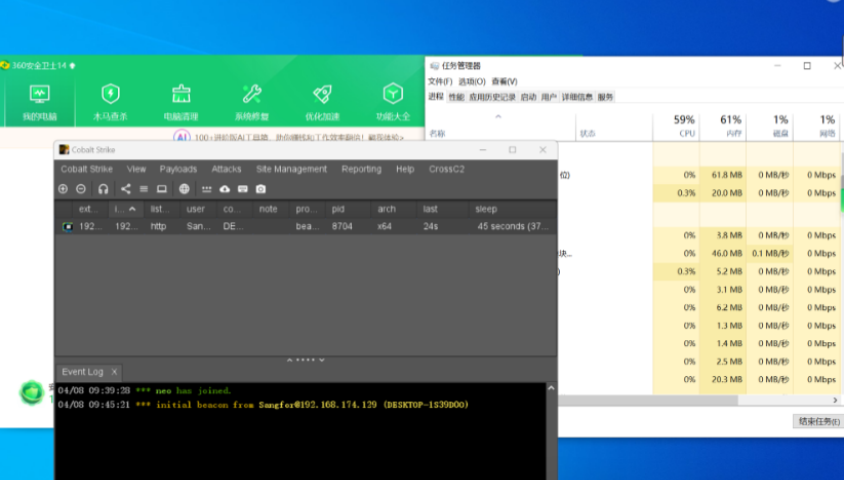This screenshot has width=844, height=480.
Task: Switch to the 详细信息 tab
Action: (577, 97)
